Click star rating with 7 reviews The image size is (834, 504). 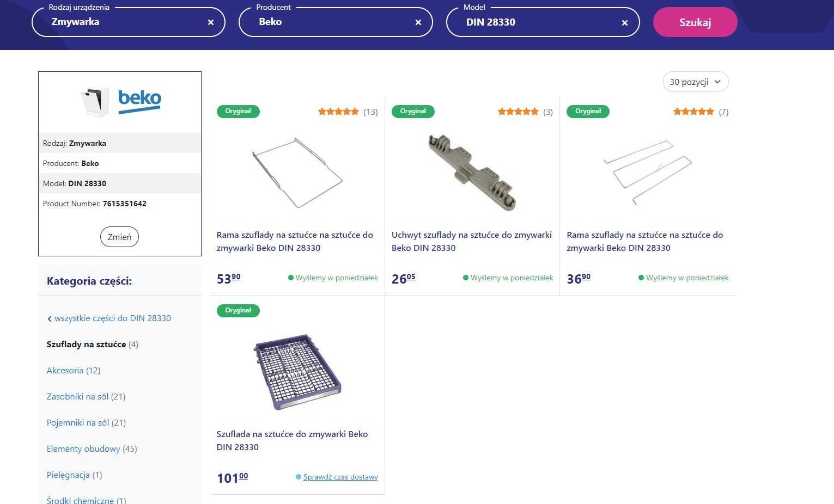693,112
